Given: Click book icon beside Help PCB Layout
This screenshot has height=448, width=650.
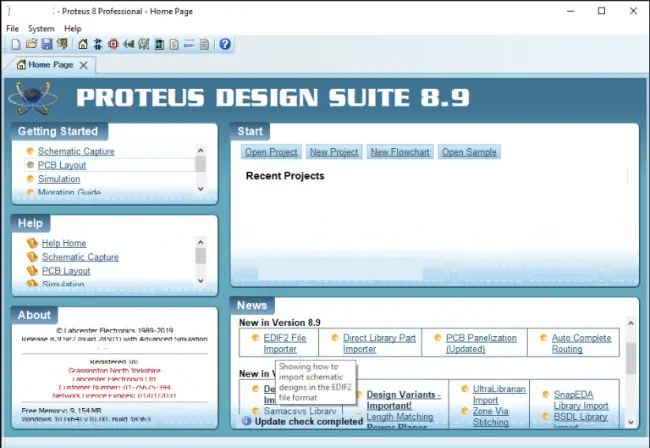Looking at the screenshot, I should click(x=32, y=271).
